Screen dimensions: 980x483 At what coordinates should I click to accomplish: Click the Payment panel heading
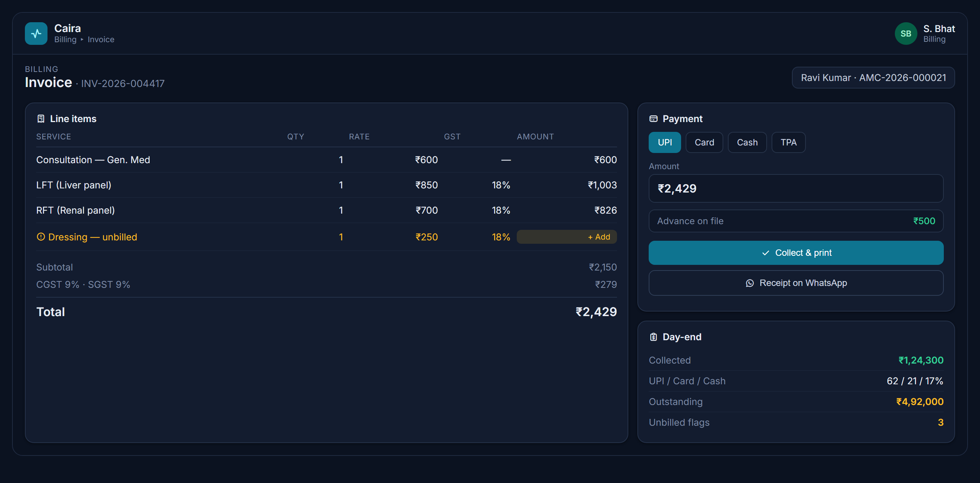click(683, 119)
